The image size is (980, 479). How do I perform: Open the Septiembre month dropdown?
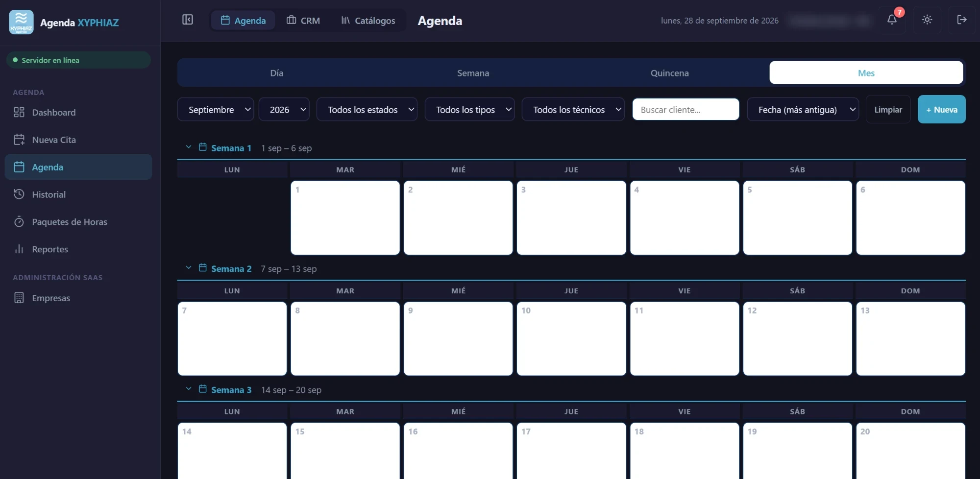[x=216, y=109]
